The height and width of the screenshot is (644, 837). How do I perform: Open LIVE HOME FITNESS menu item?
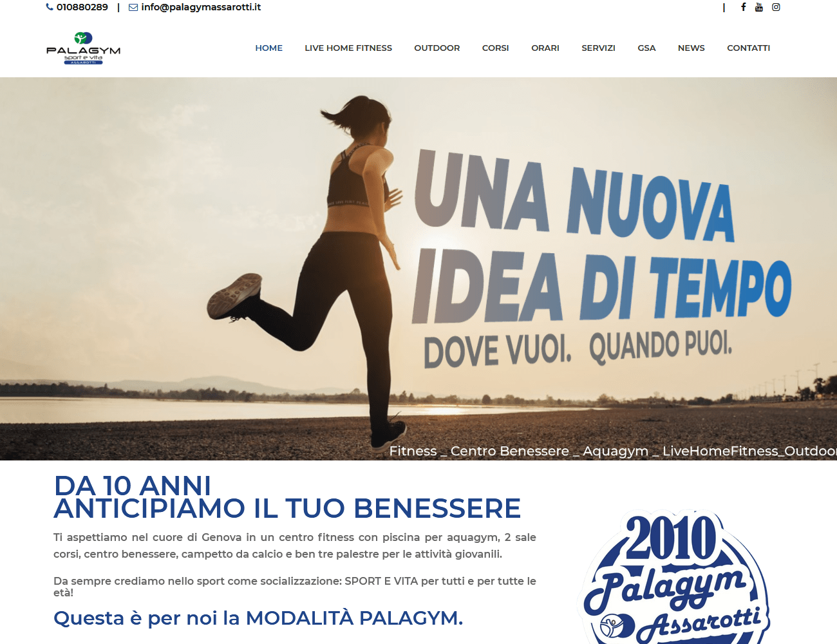pos(348,48)
